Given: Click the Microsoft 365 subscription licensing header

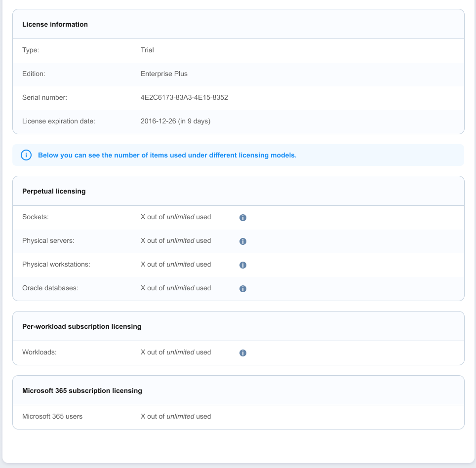Looking at the screenshot, I should click(82, 390).
